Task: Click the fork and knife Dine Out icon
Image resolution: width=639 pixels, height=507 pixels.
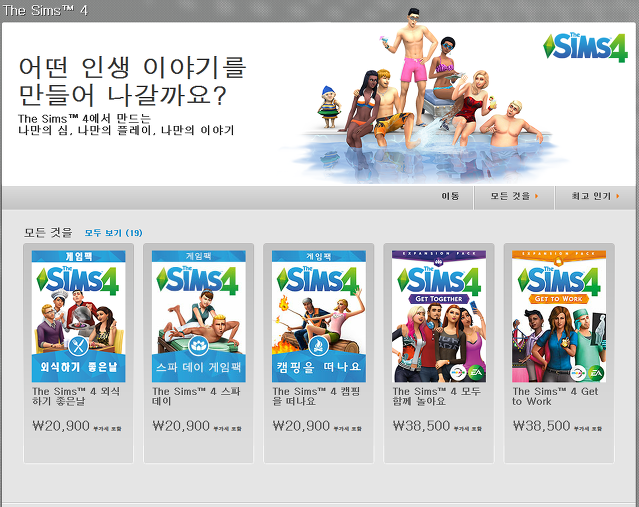Action: click(79, 346)
